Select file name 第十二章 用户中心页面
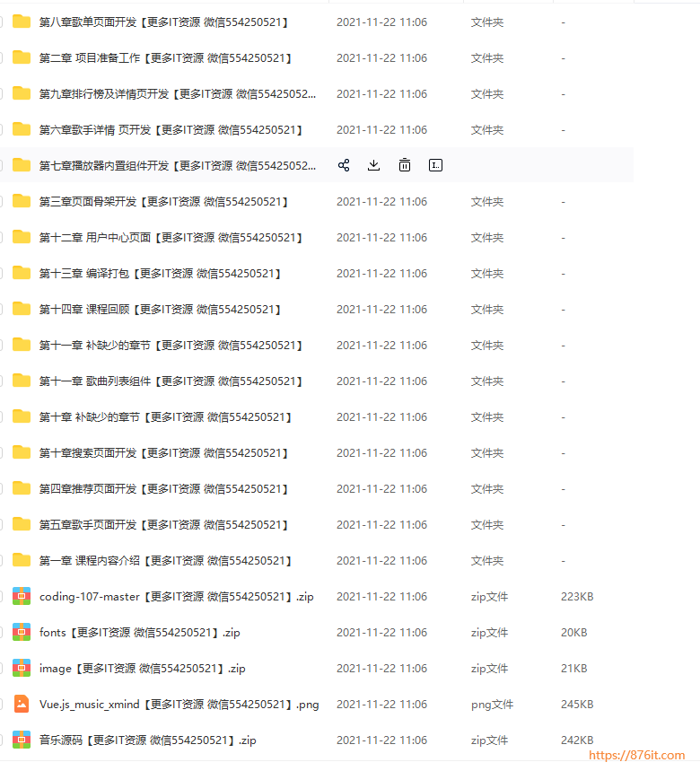This screenshot has height=771, width=700. pos(171,238)
